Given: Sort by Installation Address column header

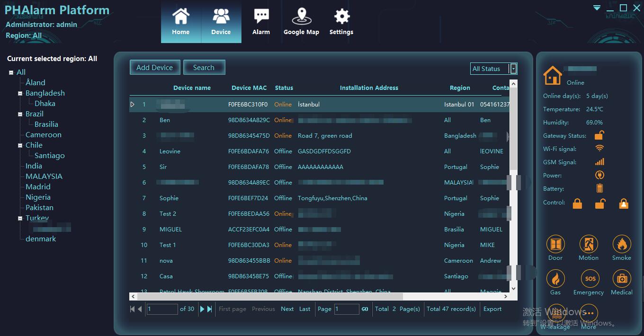Looking at the screenshot, I should point(369,88).
